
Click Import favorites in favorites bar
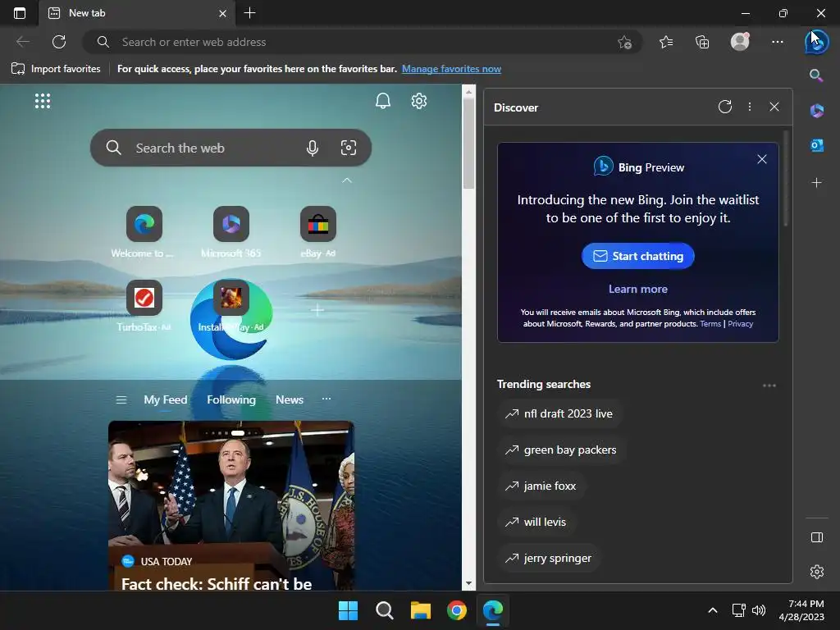tap(57, 69)
